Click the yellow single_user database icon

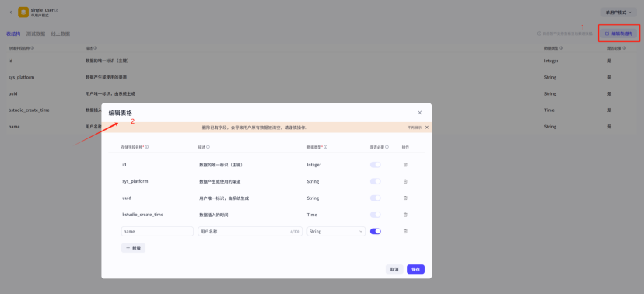click(x=23, y=12)
